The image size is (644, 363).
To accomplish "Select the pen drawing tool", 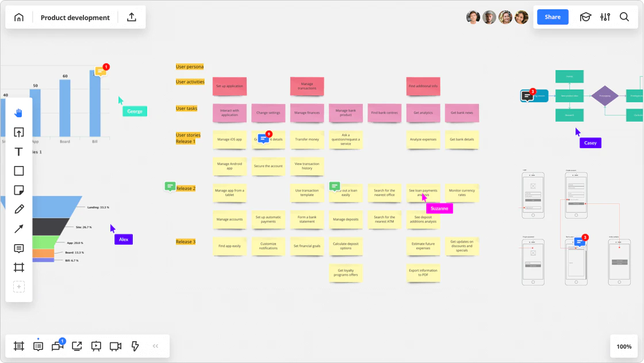I will tap(18, 209).
